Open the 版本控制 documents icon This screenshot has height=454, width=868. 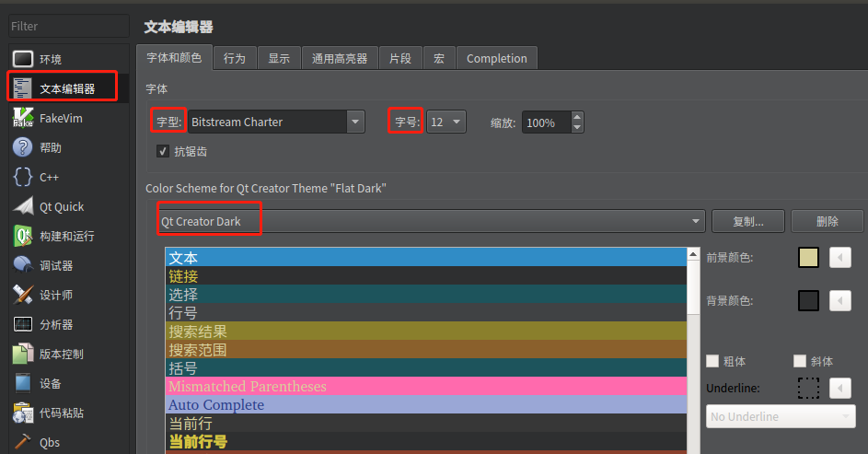click(23, 354)
